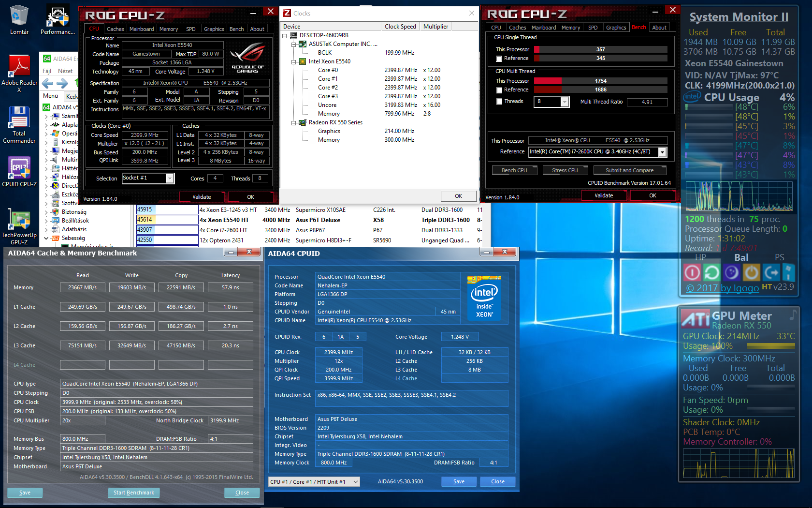Click the blue Log off arrow icon
The height and width of the screenshot is (508, 812).
pyautogui.click(x=771, y=273)
